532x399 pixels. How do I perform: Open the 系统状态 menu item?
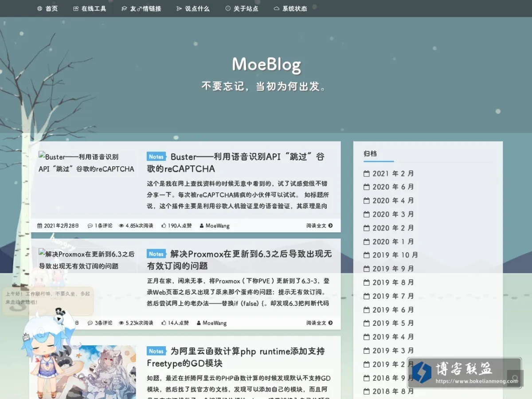coord(290,8)
